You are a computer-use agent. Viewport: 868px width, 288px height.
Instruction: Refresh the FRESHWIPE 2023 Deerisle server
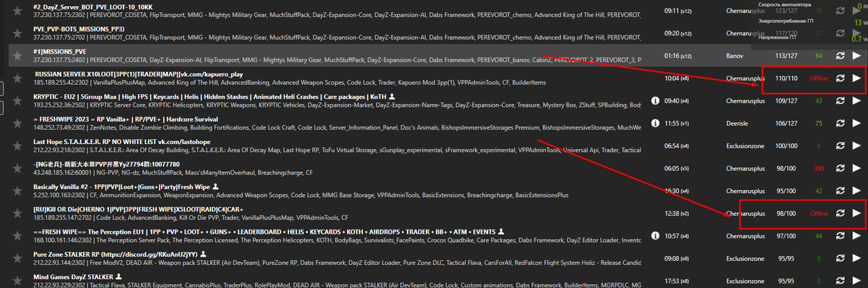840,123
